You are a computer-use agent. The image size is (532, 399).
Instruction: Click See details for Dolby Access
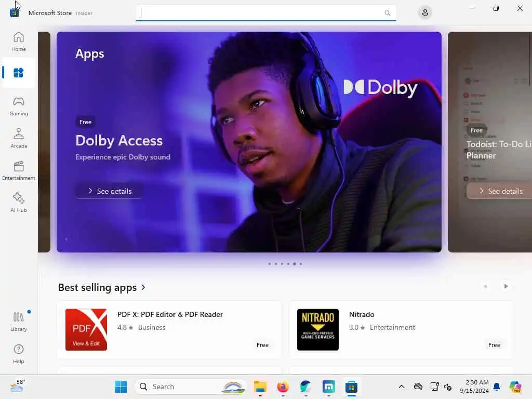[x=109, y=191]
